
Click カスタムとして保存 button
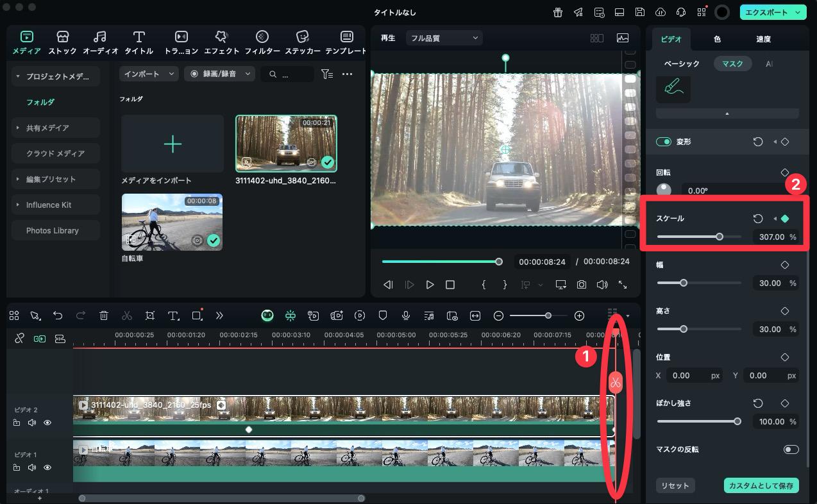coord(761,485)
